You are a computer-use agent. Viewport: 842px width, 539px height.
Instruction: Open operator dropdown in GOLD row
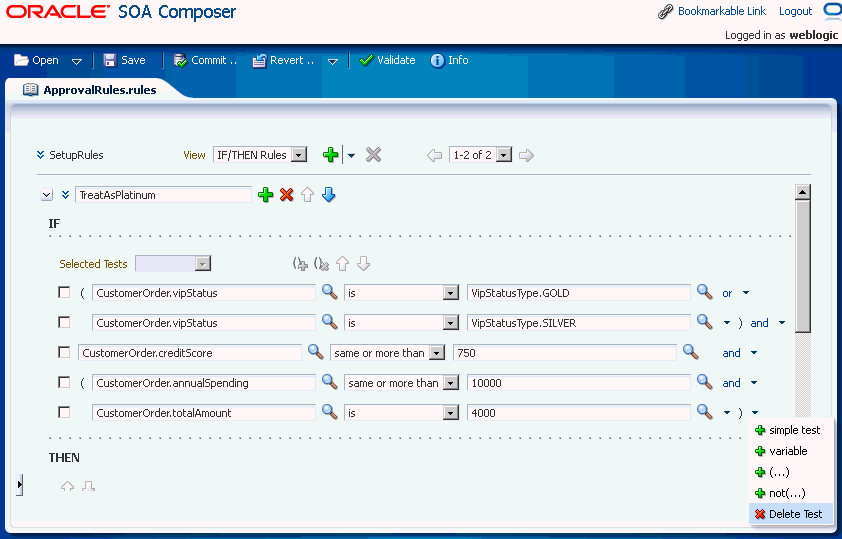(x=401, y=293)
